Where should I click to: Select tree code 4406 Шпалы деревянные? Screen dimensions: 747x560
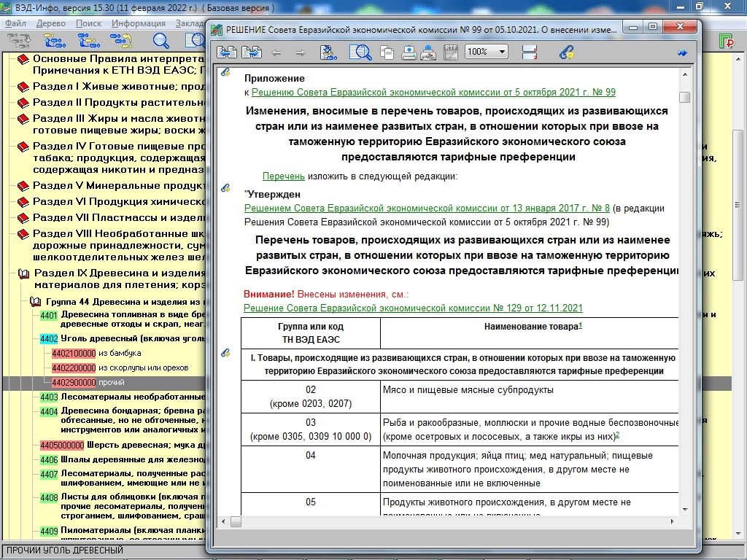pos(49,460)
